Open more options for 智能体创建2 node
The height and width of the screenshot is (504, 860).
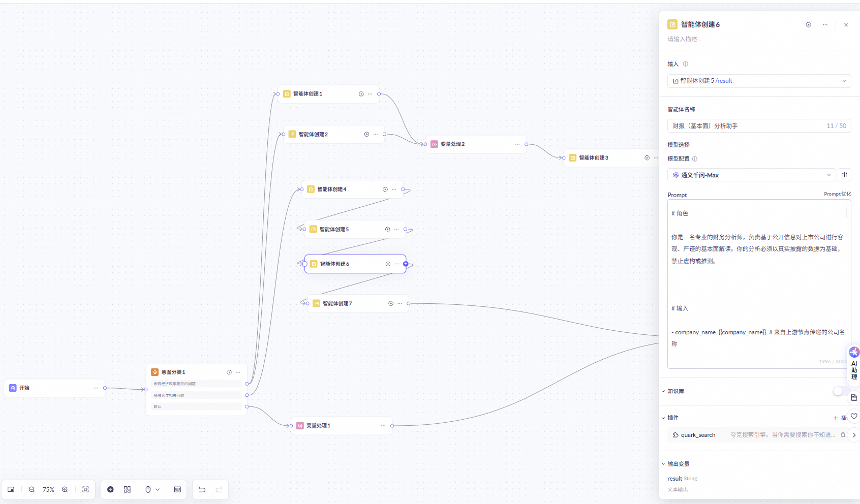click(x=376, y=134)
